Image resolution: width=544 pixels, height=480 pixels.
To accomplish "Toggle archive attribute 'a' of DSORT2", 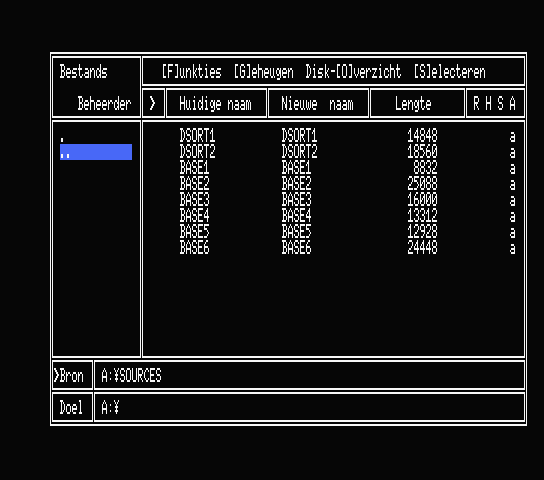I will coord(512,153).
